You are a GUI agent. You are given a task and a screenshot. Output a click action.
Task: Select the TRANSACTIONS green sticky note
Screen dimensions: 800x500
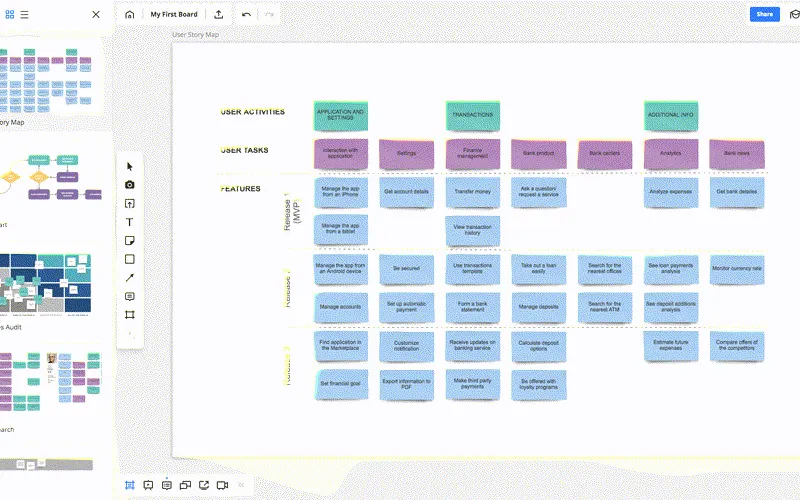(473, 115)
